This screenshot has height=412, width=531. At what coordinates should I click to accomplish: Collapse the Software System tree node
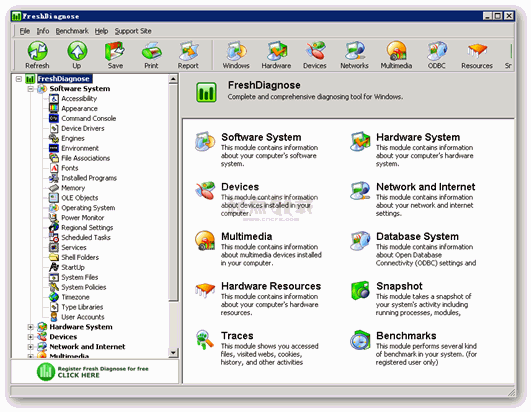tap(30, 89)
